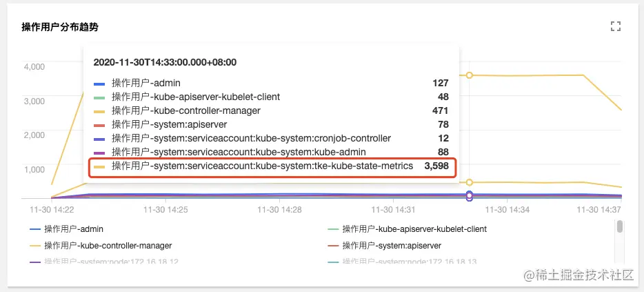
Task: Click tooltip cronjob-controller value 12
Action: click(x=443, y=138)
